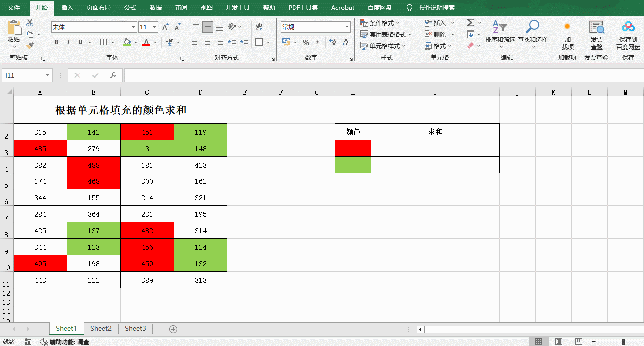Image resolution: width=644 pixels, height=346 pixels.
Task: Open Format as Table (套用表格格式) menu
Action: point(386,34)
